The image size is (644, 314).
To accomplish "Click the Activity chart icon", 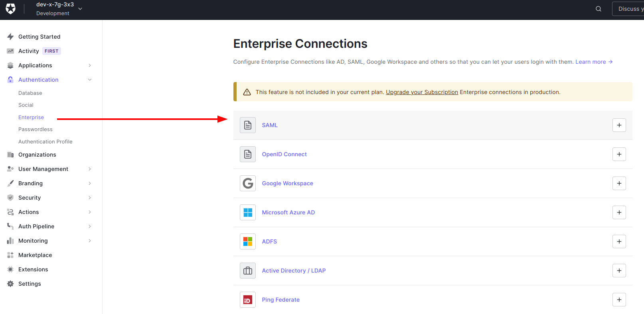I will [x=10, y=51].
